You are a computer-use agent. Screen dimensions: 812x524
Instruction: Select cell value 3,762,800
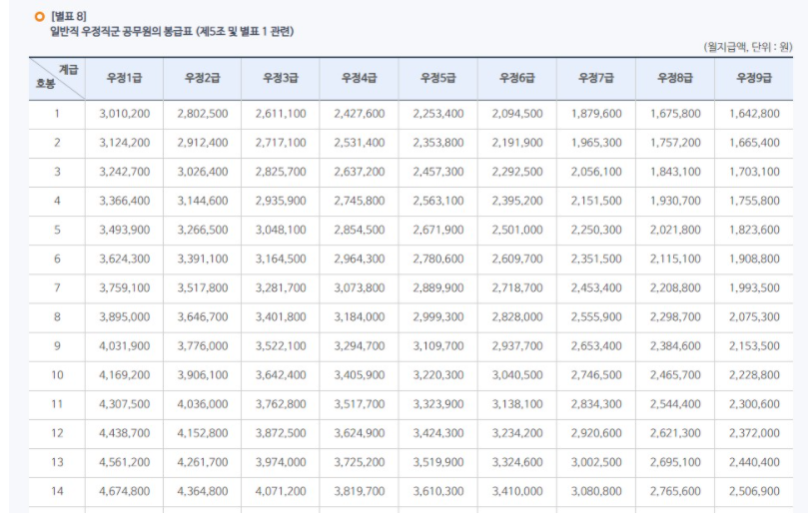281,404
